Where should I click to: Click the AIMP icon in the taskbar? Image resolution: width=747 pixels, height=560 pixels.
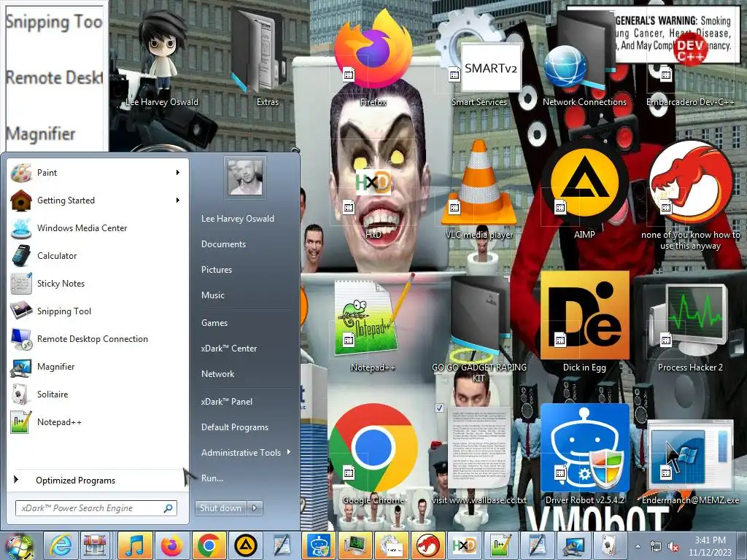click(245, 545)
